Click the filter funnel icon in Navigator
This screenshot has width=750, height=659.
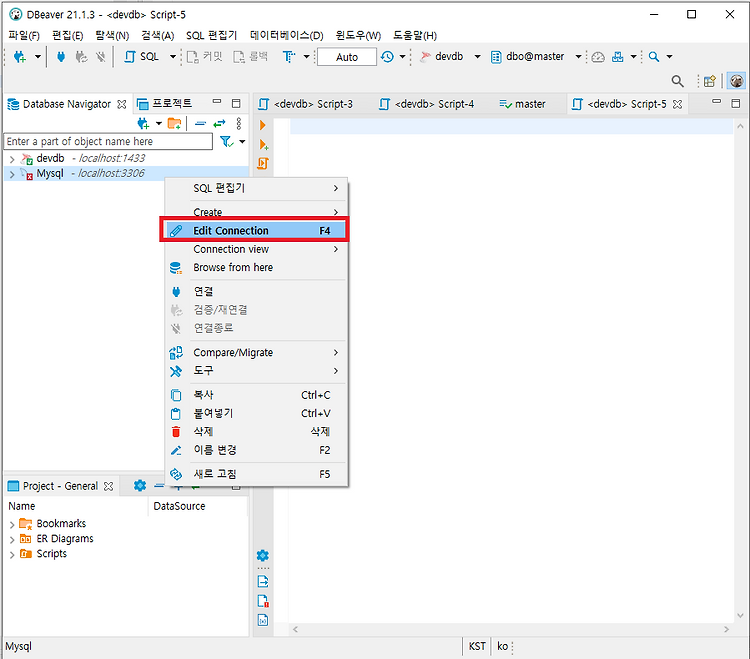[226, 142]
